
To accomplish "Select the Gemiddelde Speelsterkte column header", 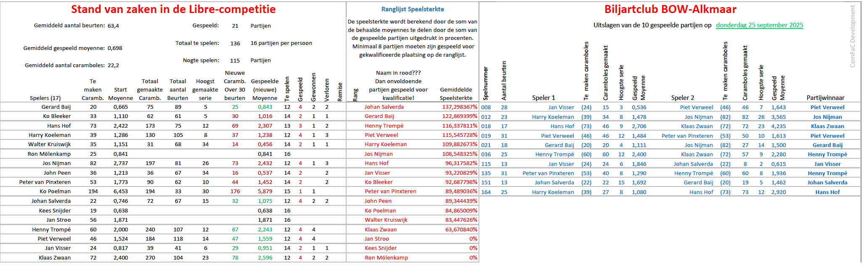I will [456, 94].
